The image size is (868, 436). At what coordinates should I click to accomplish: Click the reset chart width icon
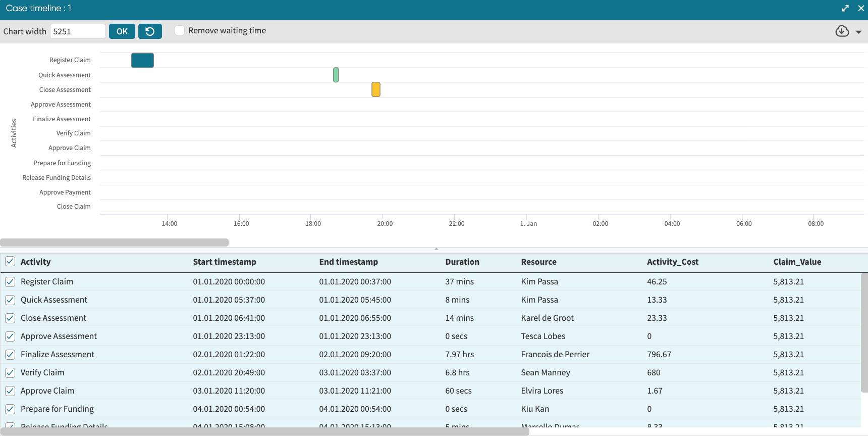pos(150,31)
